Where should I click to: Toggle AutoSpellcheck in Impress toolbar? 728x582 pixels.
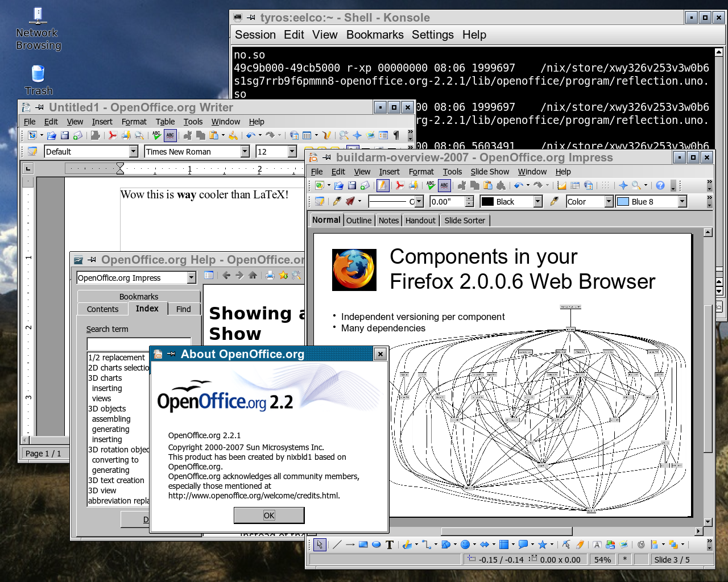[x=444, y=185]
